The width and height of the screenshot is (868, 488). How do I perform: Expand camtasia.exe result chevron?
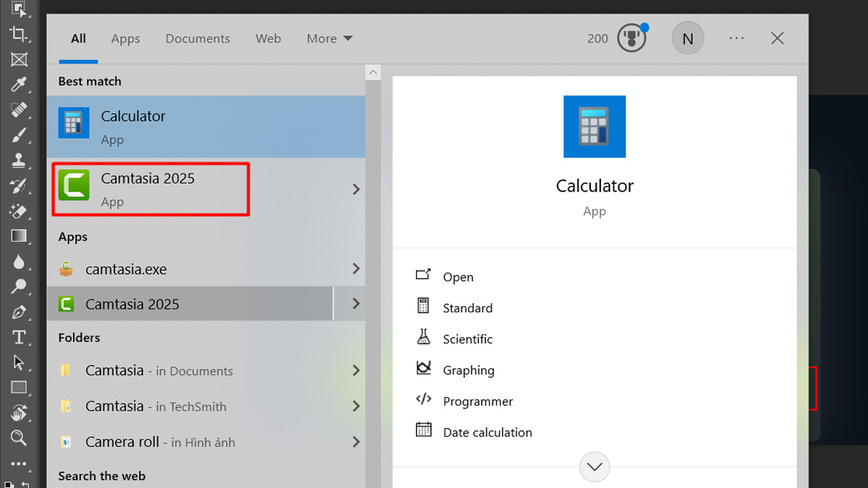(x=356, y=269)
